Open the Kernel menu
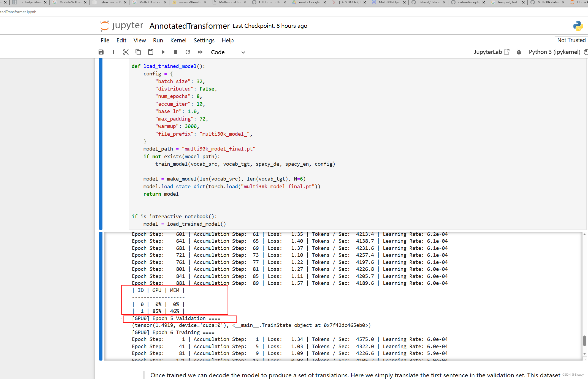 point(178,40)
